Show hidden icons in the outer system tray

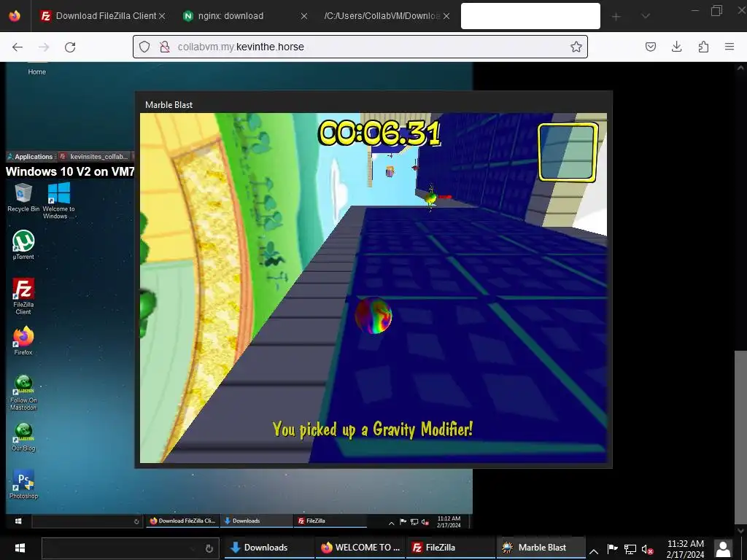594,551
